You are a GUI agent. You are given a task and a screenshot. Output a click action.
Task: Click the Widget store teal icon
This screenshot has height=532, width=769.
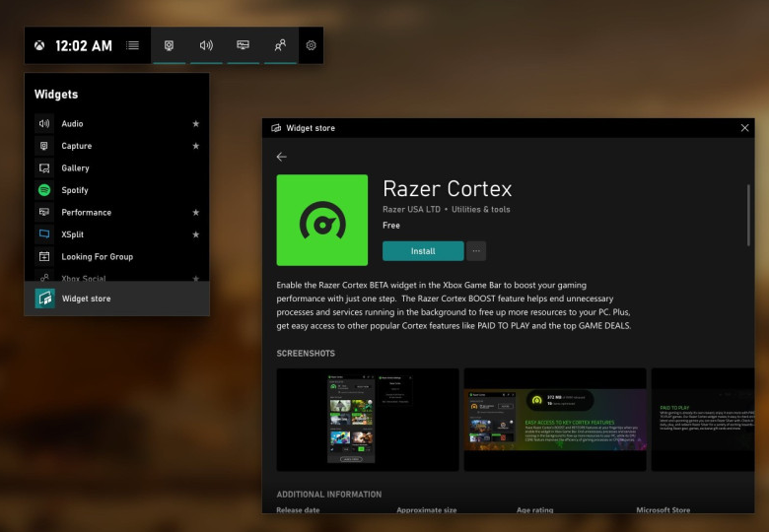[x=44, y=299]
